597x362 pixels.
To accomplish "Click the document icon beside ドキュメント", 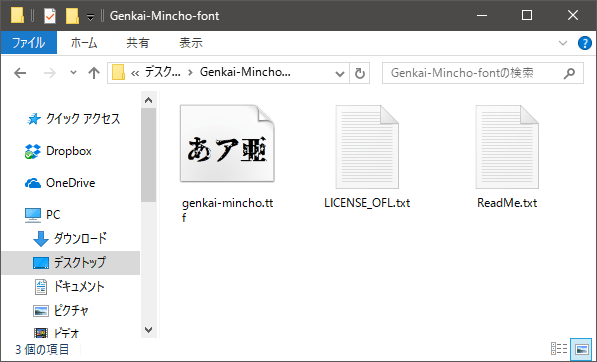I will click(x=41, y=287).
